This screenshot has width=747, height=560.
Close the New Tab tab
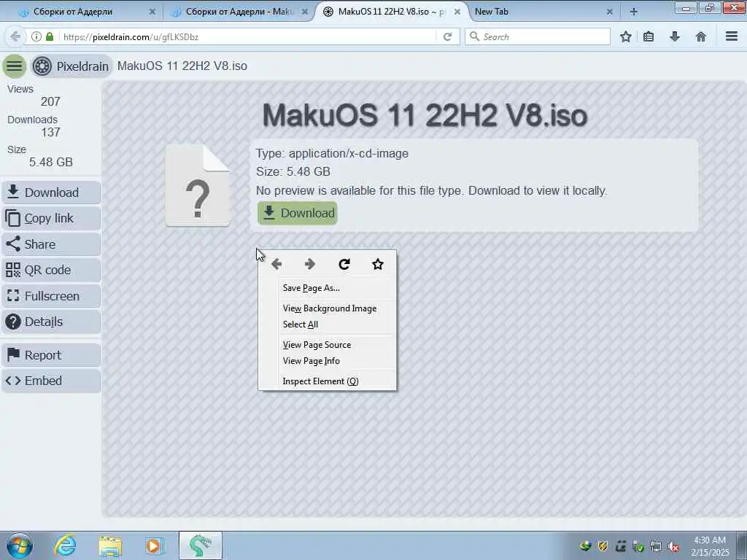[x=610, y=12]
